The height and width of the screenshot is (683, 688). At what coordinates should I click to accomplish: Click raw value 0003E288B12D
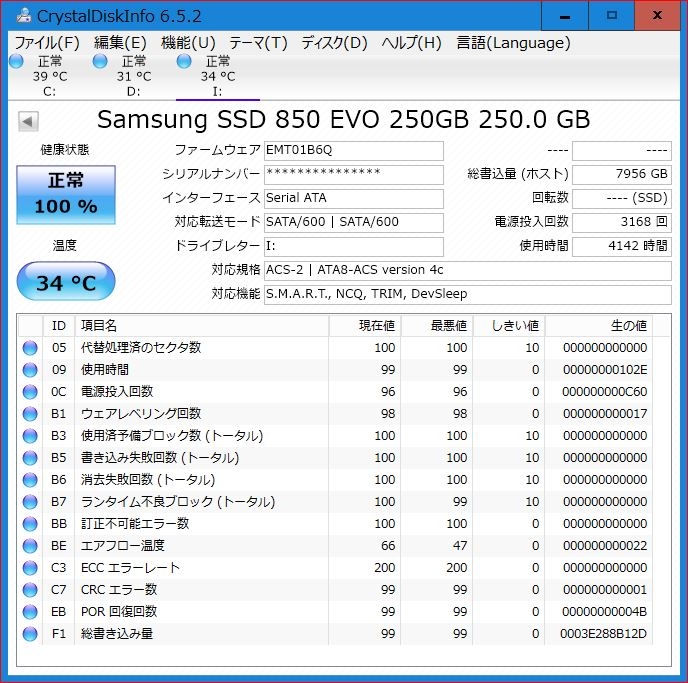[603, 634]
